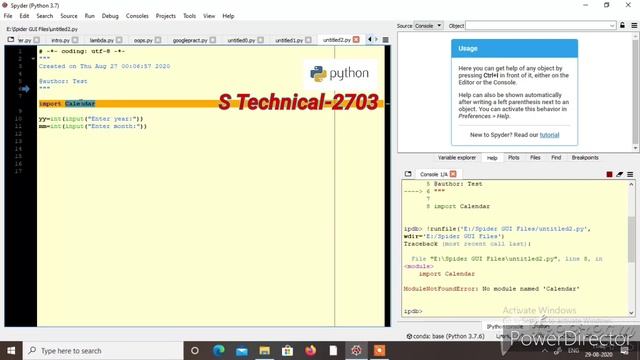Open the editor pane options menu
Viewport: 640px width, 360px height.
point(385,40)
